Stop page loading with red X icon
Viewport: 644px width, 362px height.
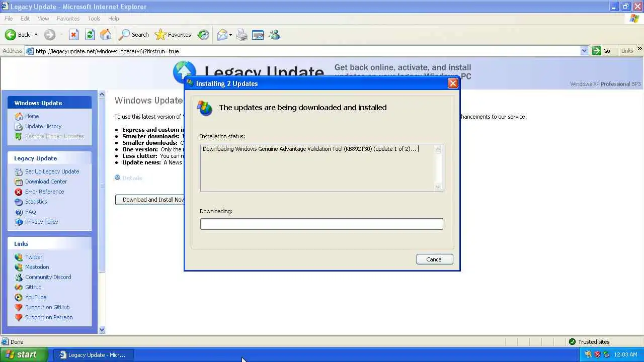(x=73, y=35)
